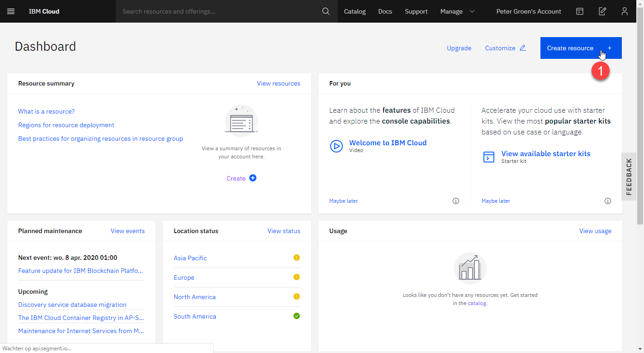
Task: Click the Customize link
Action: click(x=500, y=48)
